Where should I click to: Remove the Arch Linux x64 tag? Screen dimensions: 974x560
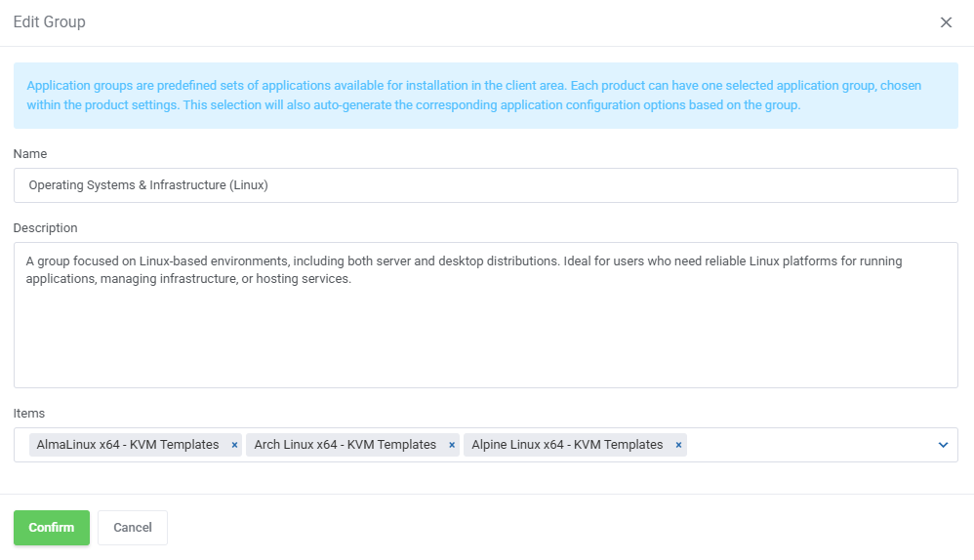pyautogui.click(x=452, y=445)
